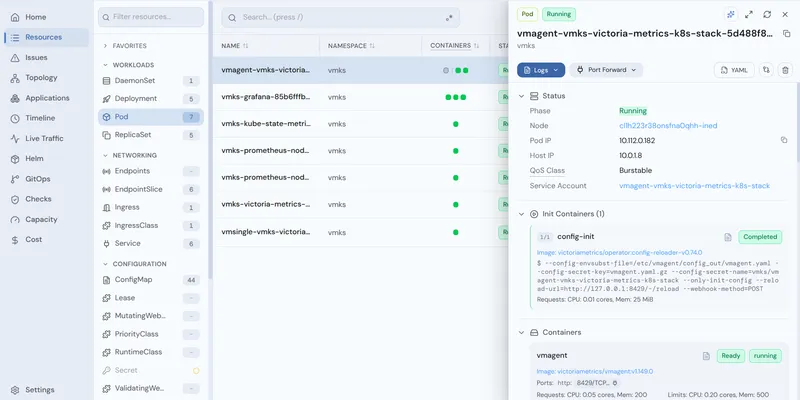Viewport: 800px width, 400px height.
Task: Sort the table by Containers column
Action: pyautogui.click(x=455, y=46)
